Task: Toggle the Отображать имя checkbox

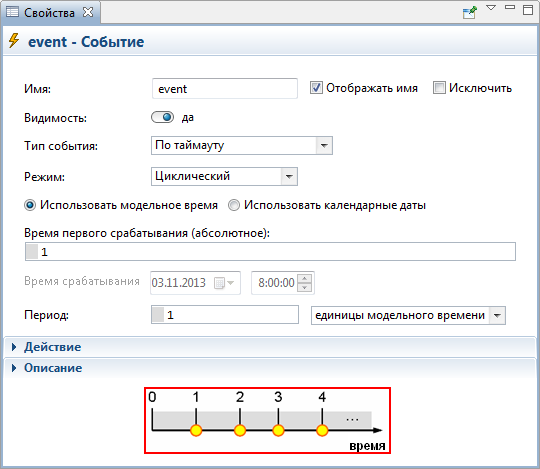Action: click(316, 87)
